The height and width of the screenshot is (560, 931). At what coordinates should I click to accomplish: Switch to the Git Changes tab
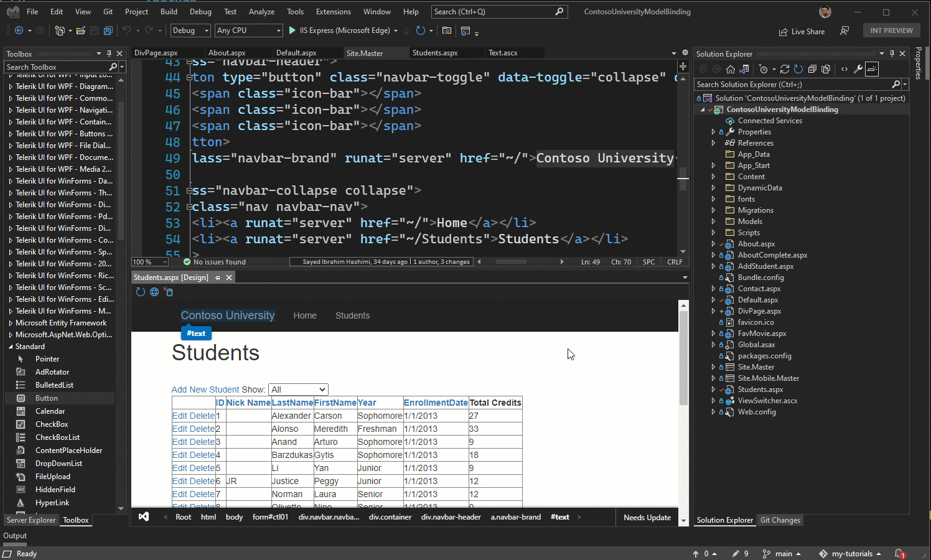click(x=780, y=520)
